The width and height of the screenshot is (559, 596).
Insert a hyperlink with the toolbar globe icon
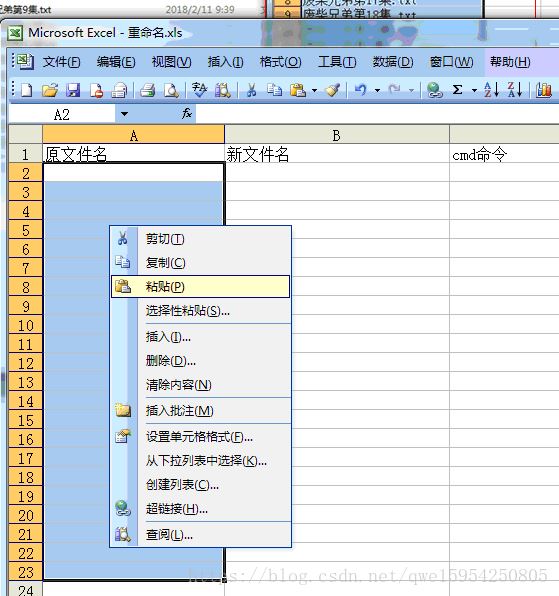tap(434, 90)
